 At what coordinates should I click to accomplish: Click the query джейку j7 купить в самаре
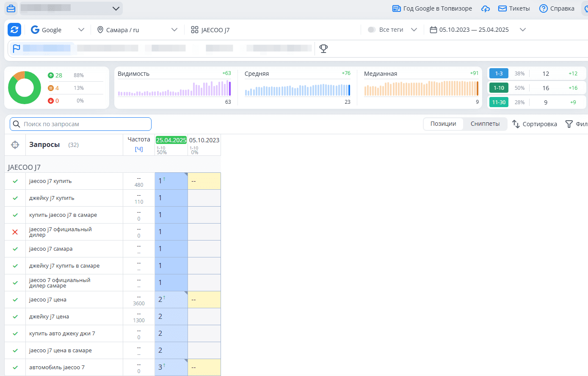pos(64,266)
